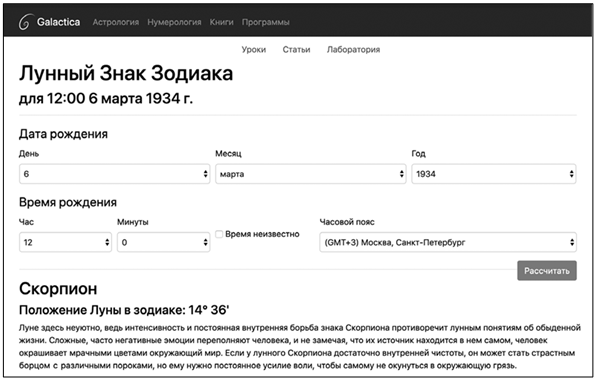Image resolution: width=594 pixels, height=378 pixels.
Task: Go to the Книги navigation item
Action: pyautogui.click(x=222, y=22)
